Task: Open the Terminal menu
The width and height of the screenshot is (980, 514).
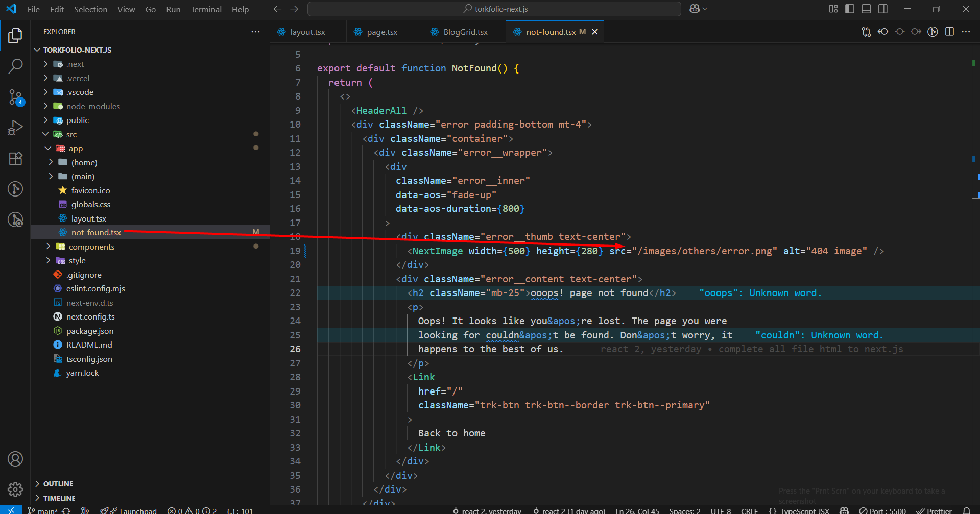Action: [206, 9]
